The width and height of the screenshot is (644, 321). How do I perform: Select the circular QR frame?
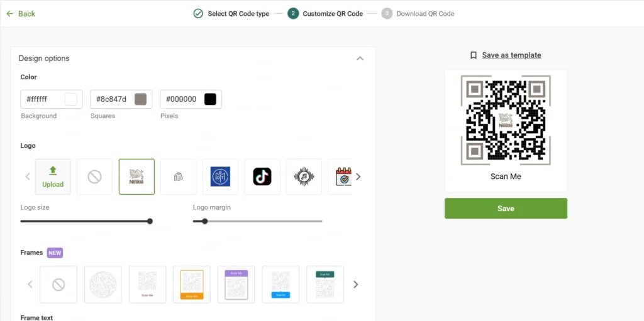103,285
